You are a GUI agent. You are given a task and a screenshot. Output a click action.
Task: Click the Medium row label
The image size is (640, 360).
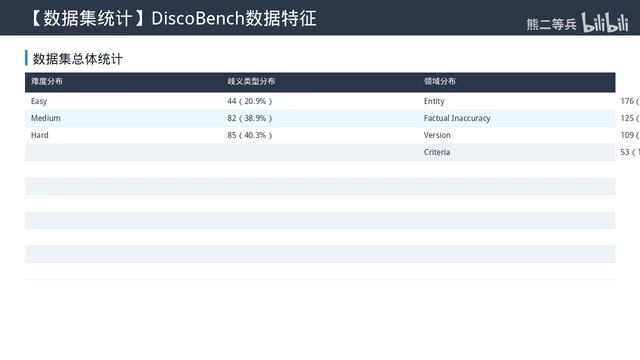pyautogui.click(x=46, y=118)
